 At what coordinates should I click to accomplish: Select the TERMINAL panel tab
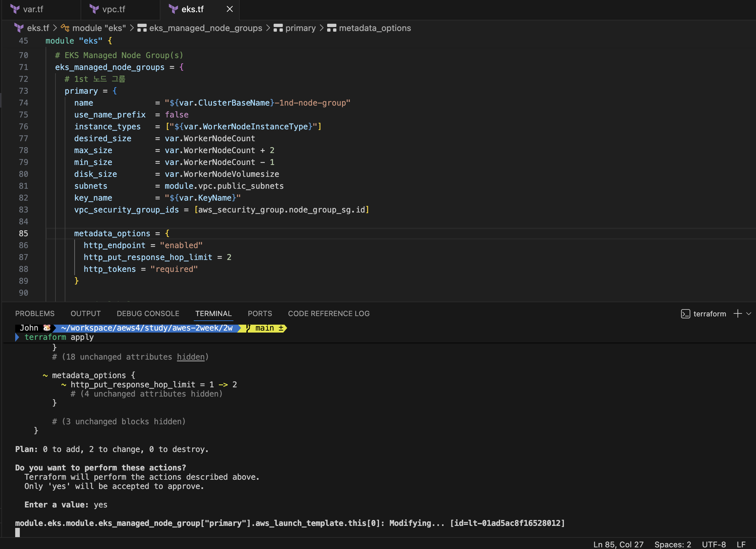coord(213,313)
